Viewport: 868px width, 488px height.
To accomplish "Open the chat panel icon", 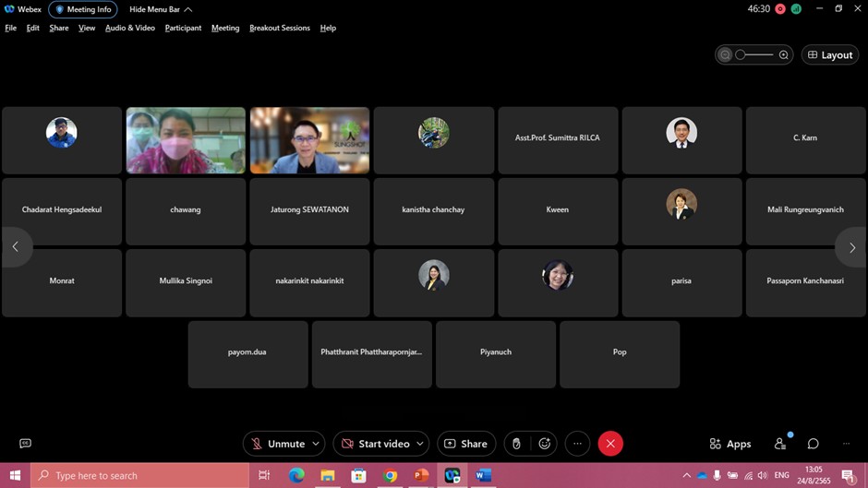I will tap(813, 444).
